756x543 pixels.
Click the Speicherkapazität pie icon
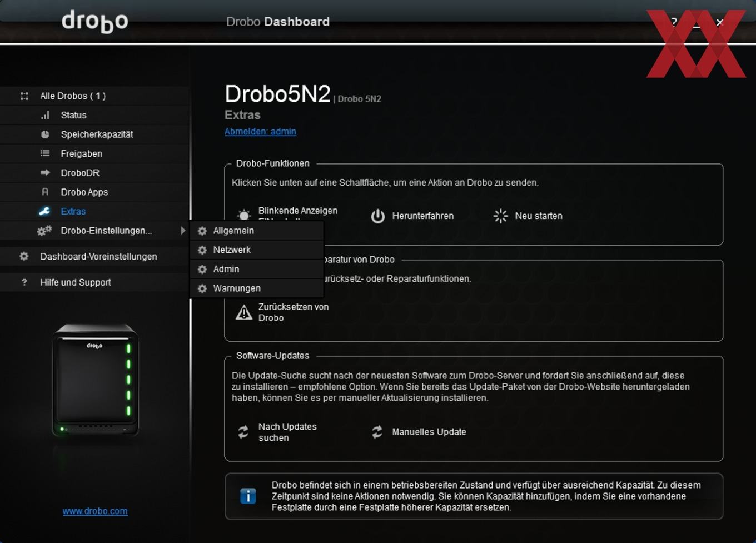pos(45,134)
